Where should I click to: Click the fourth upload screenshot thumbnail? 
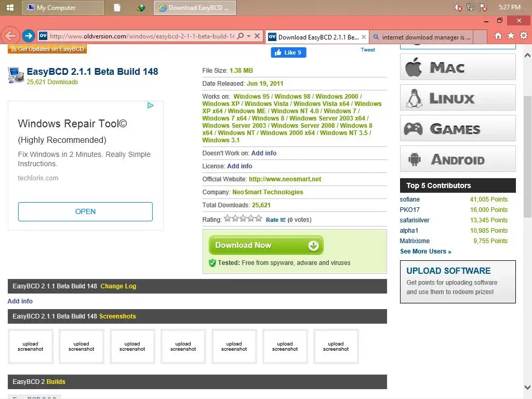coord(183,347)
